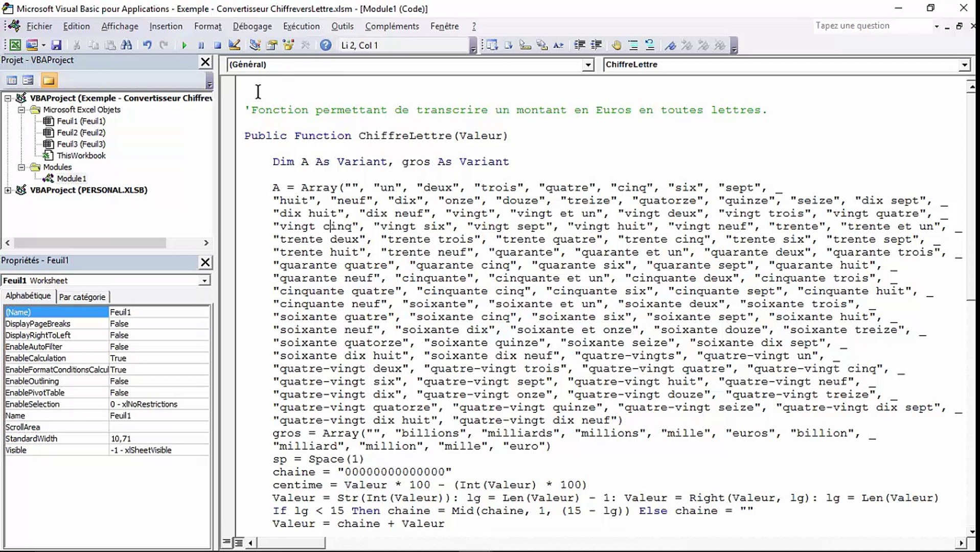Open the Insert UserForm dropdown arrow

[43, 45]
